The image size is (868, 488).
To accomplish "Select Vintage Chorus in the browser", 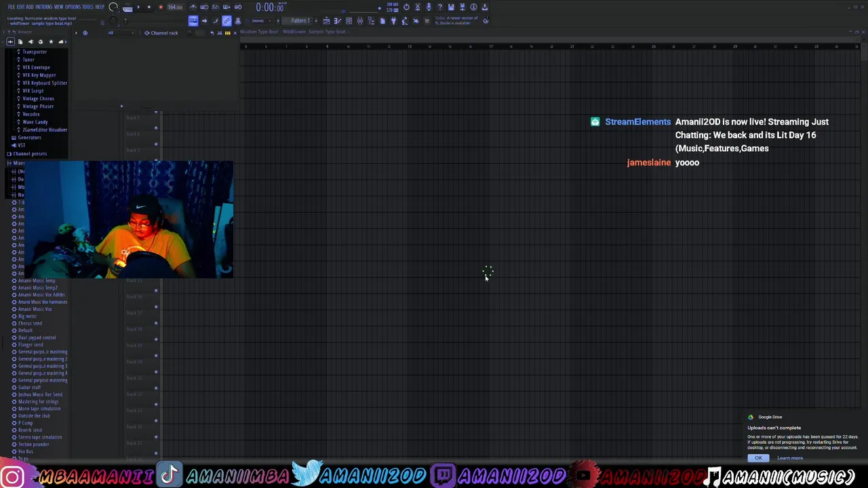I will 38,98.
